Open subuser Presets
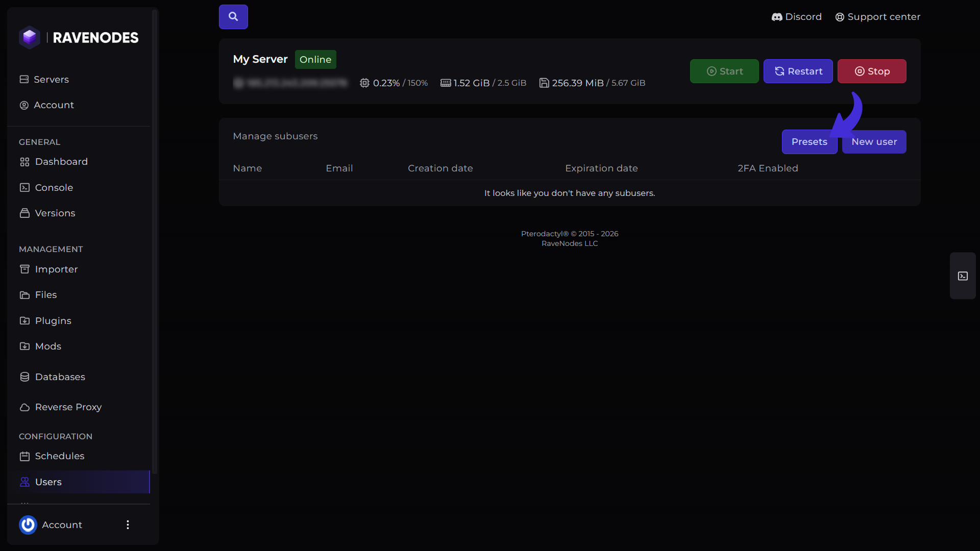This screenshot has width=980, height=551. (810, 142)
